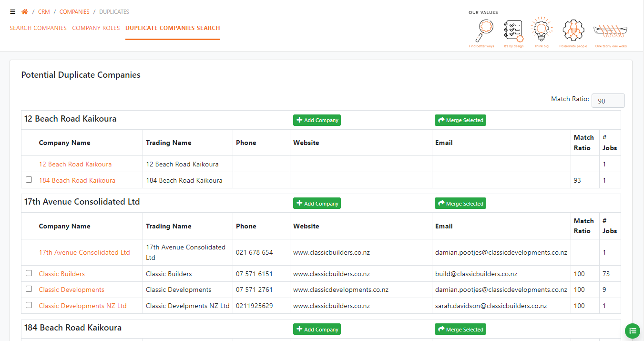Check the Classic Developments NZ Ltd checkbox
The height and width of the screenshot is (341, 644).
29,305
